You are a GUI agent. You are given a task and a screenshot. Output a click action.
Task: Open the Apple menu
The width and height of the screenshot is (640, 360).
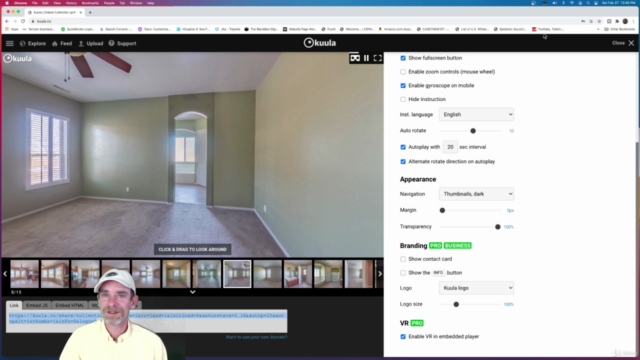pos(7,3)
